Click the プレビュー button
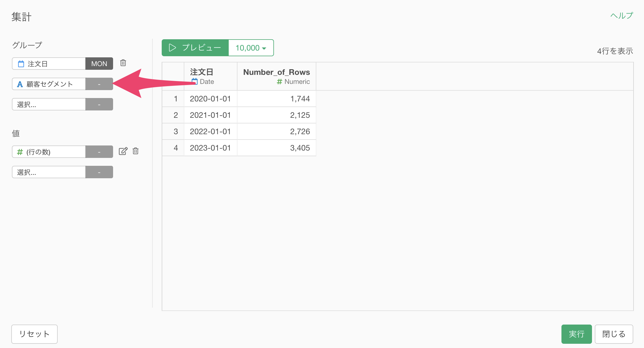The image size is (644, 348). click(x=195, y=48)
